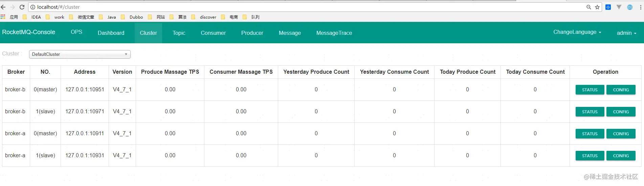Expand the ChangeLanguage menu
Screen dimensions: 644x186
point(577,32)
